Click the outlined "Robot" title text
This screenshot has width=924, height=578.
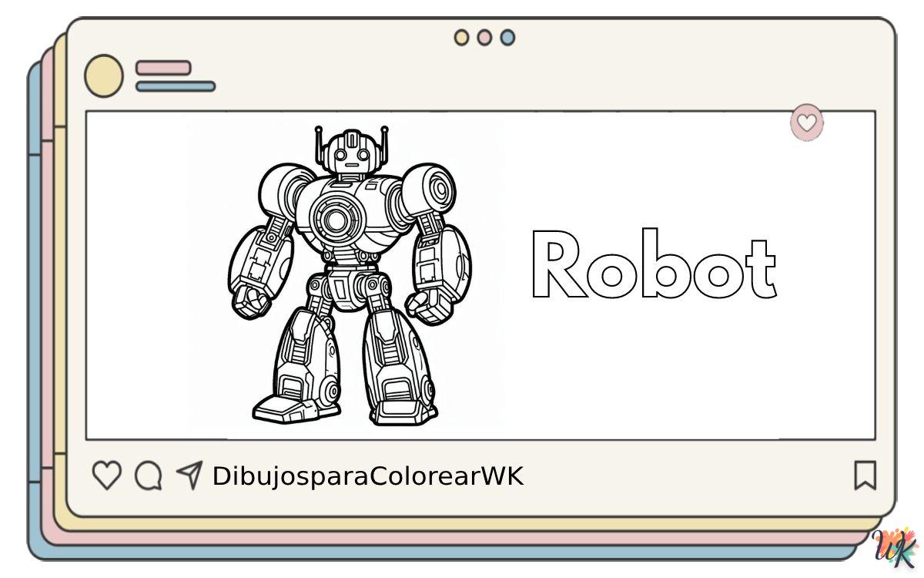pos(653,264)
